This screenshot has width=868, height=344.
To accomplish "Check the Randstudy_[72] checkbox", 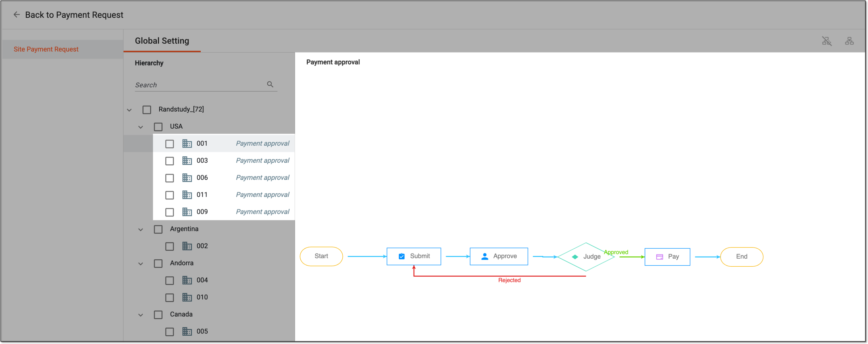I will click(147, 110).
